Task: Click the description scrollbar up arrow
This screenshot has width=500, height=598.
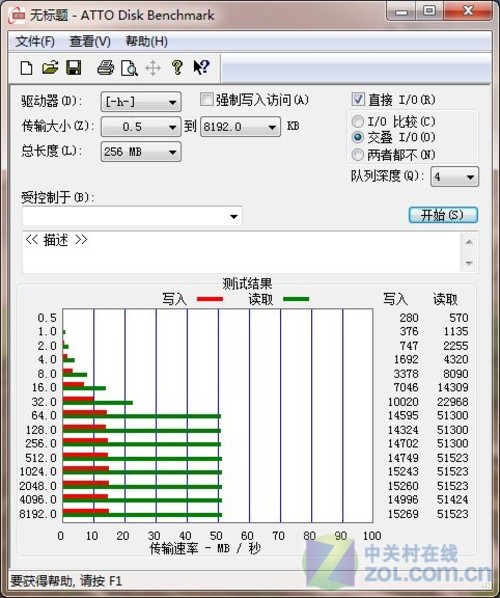Action: click(469, 242)
